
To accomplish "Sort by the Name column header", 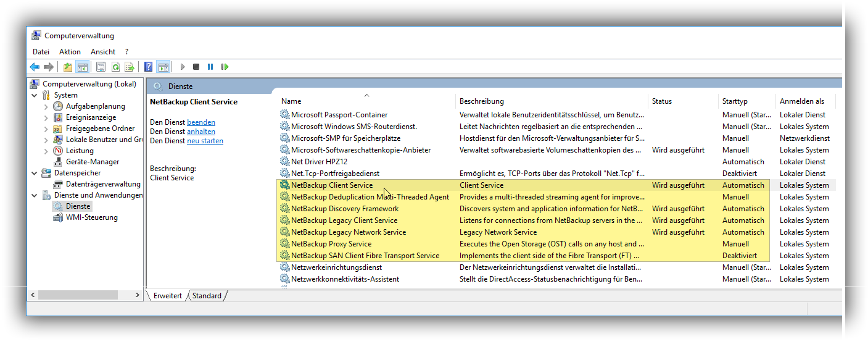I will tap(367, 101).
